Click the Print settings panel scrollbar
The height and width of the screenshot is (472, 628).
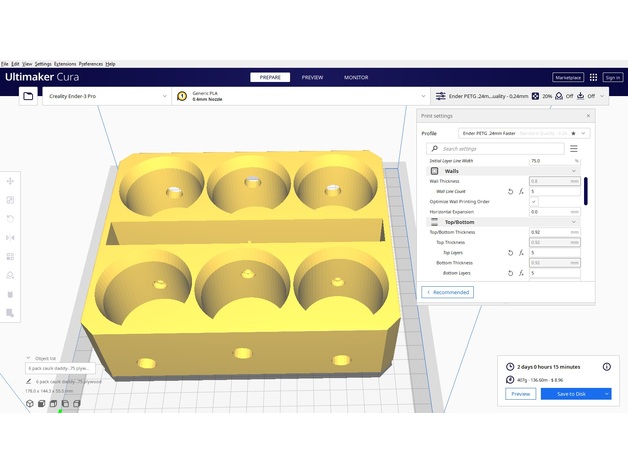(586, 190)
